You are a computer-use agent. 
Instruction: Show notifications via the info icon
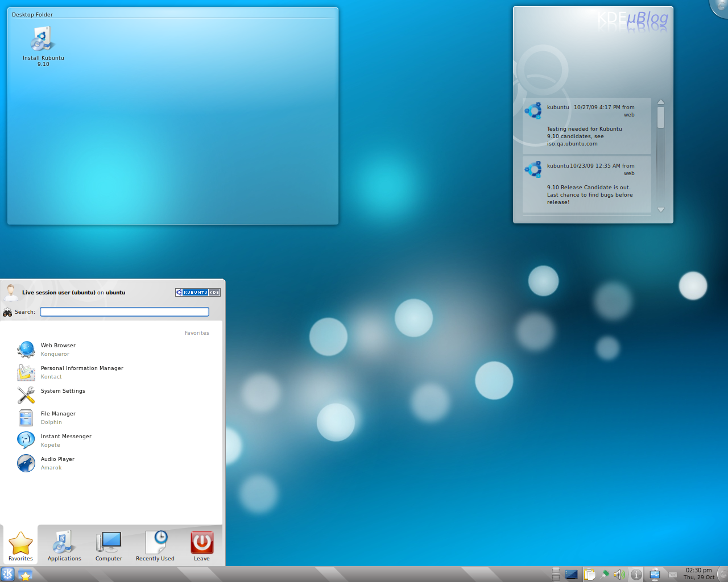pos(636,575)
